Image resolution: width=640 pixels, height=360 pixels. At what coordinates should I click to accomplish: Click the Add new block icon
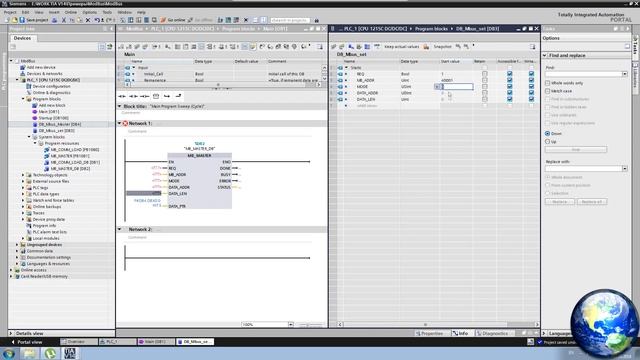35,105
